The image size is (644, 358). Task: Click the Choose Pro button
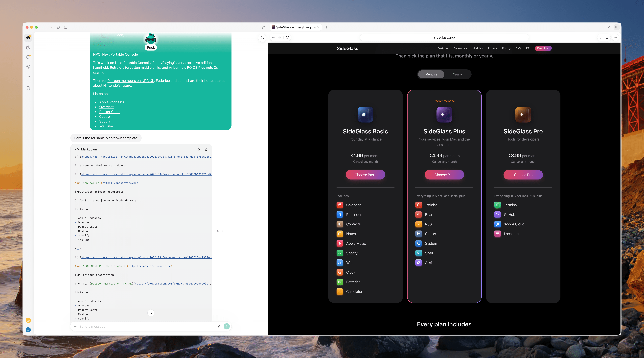tap(523, 175)
